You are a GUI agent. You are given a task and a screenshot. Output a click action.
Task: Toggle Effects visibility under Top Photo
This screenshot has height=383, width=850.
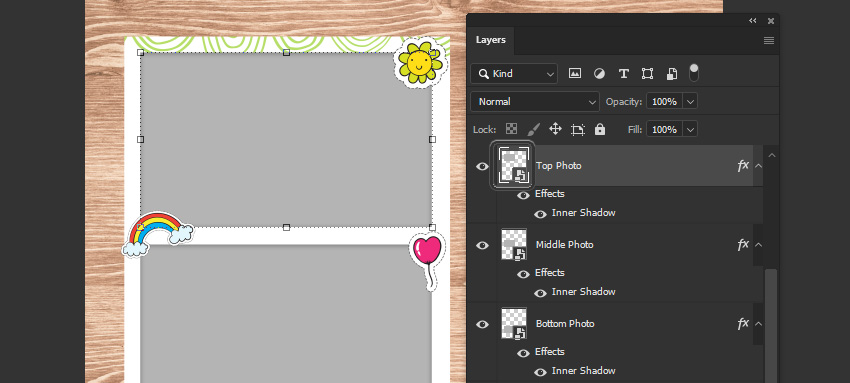coord(523,195)
